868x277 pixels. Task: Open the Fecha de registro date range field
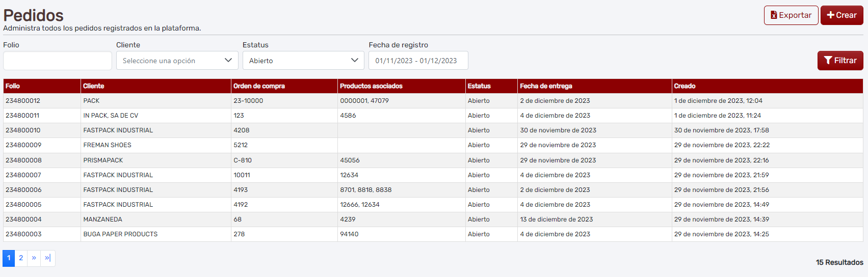click(418, 61)
